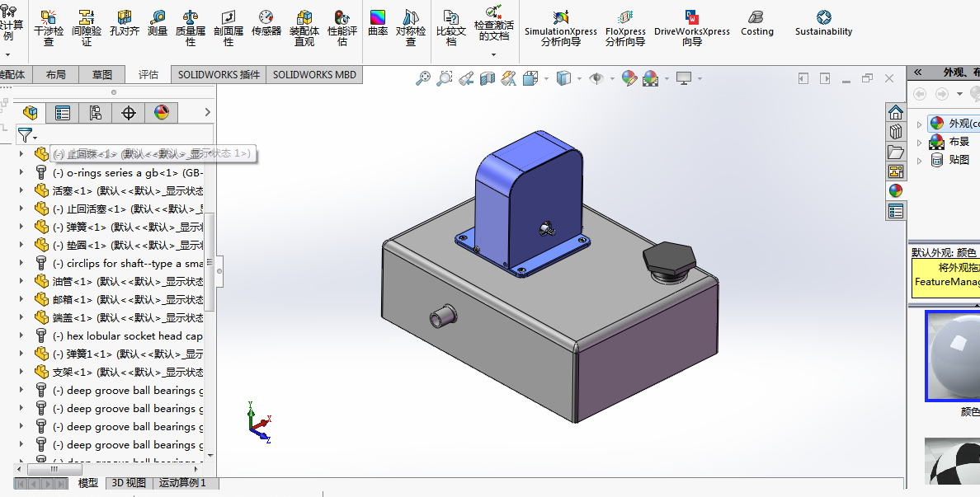Show 曲率 curvature display
Image resolution: width=980 pixels, height=497 pixels.
point(378,24)
